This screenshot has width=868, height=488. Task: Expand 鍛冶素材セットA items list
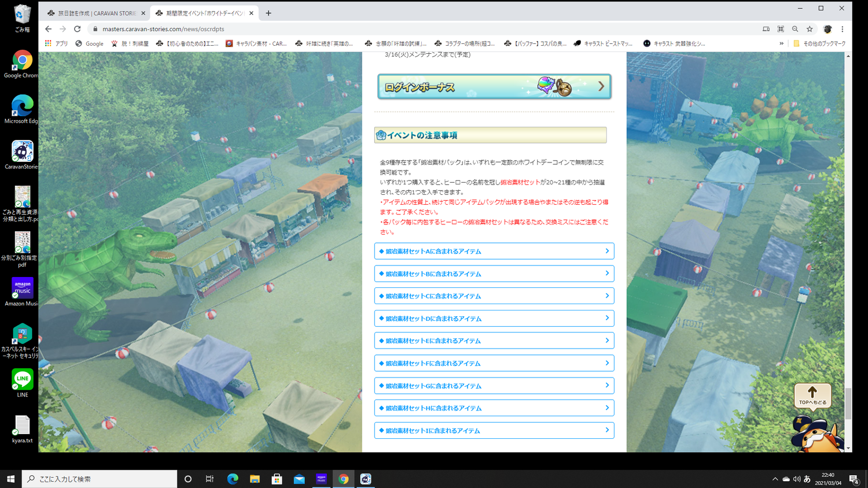494,252
